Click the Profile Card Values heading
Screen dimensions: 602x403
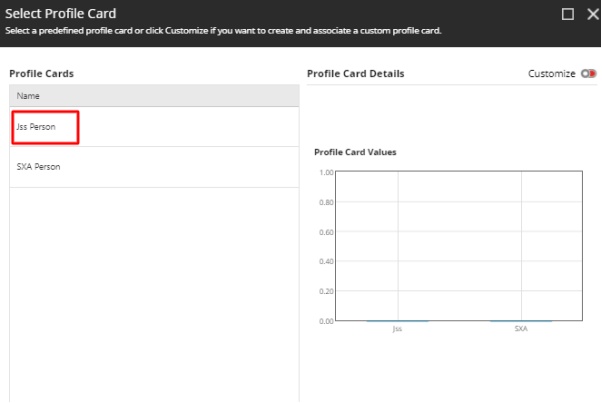[x=355, y=152]
